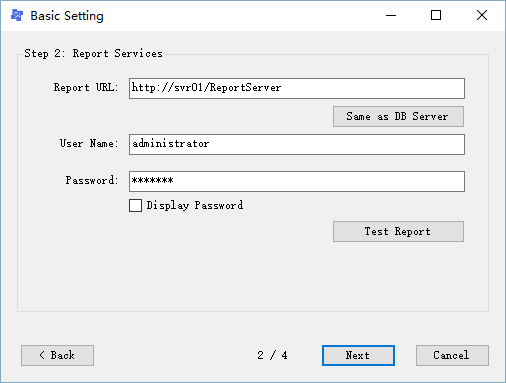This screenshot has height=383, width=506.
Task: Click the User Name label
Action: point(89,143)
